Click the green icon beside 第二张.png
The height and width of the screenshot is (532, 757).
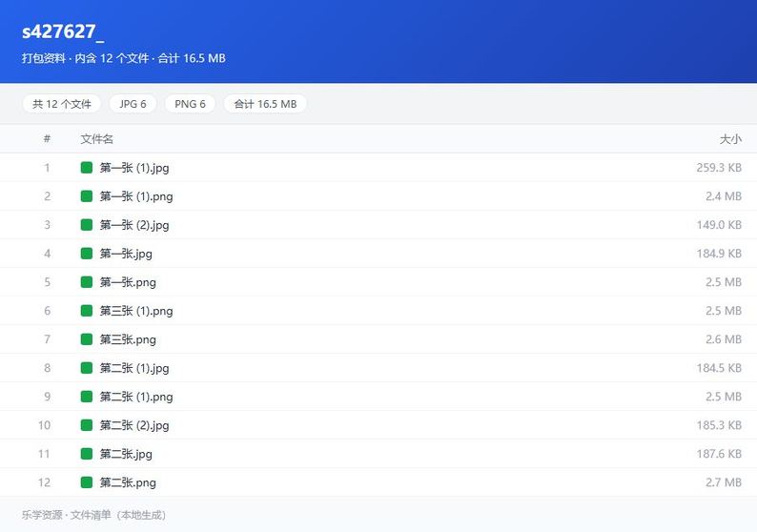click(x=87, y=482)
